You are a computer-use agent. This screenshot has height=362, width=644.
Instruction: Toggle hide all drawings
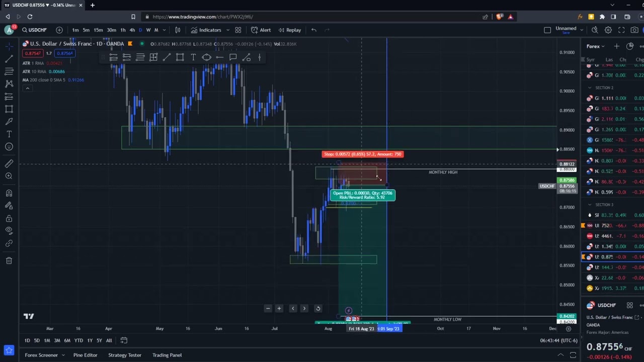tap(9, 231)
